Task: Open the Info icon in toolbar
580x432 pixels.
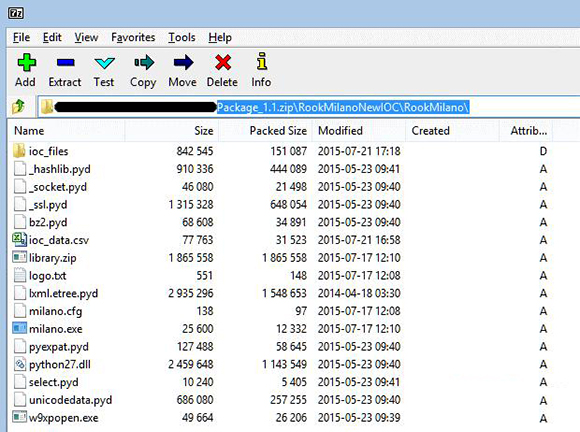Action: pos(262,61)
